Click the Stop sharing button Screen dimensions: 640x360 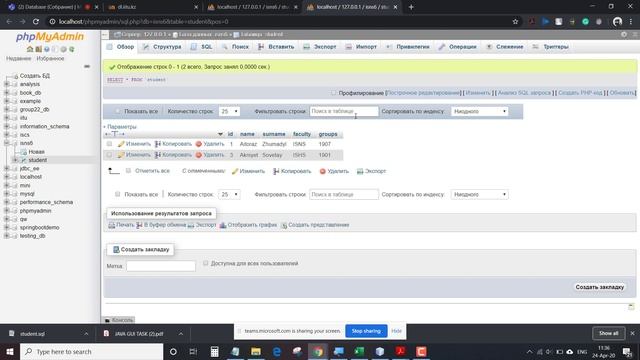(366, 331)
